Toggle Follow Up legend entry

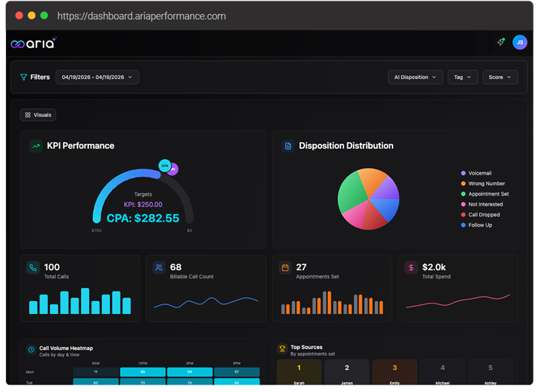(476, 225)
